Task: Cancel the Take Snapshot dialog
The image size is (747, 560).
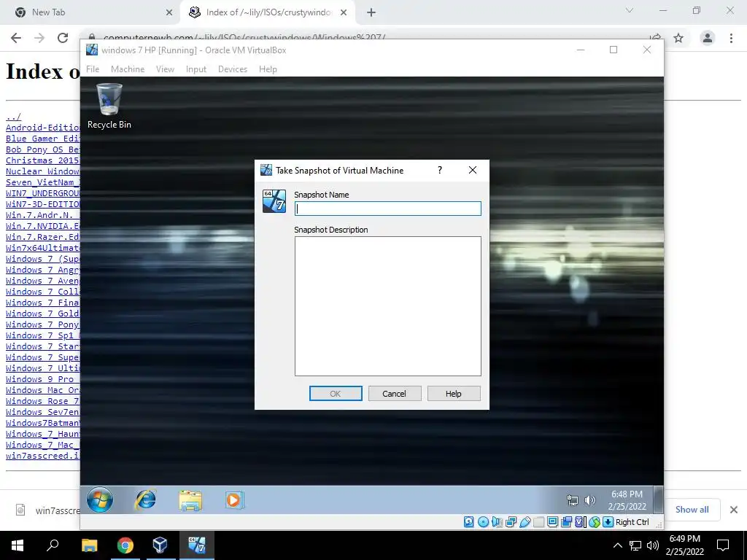Action: tap(395, 394)
